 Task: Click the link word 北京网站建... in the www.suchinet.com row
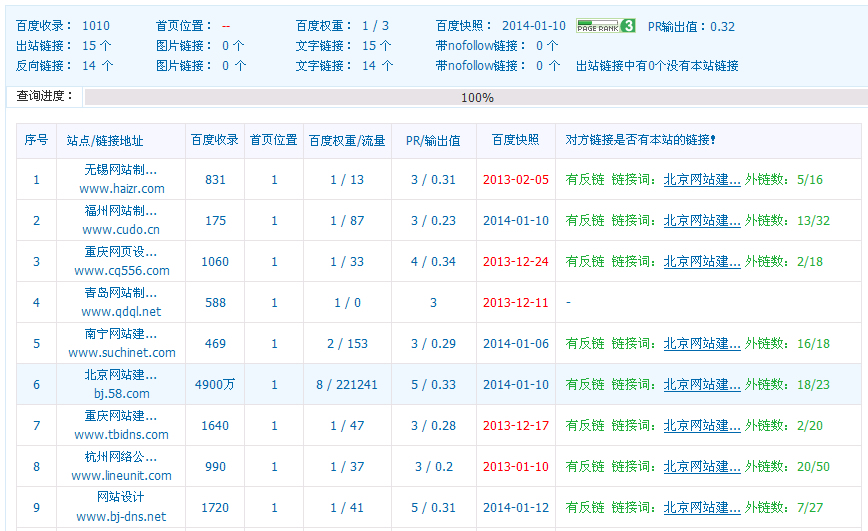click(702, 343)
